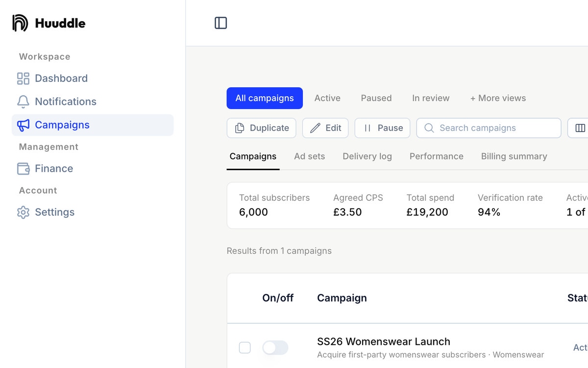Toggle the sidebar panel icon
The width and height of the screenshot is (588, 368).
pos(221,23)
